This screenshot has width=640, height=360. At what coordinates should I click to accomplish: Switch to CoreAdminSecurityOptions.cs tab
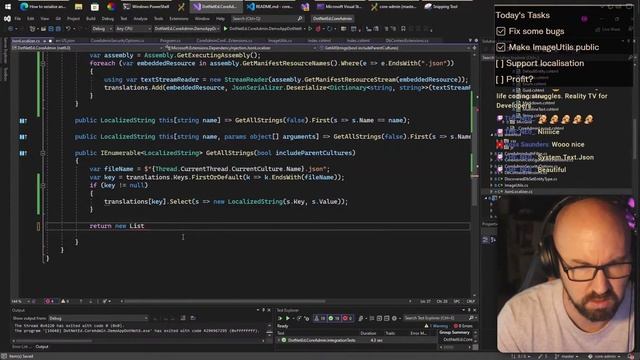point(117,41)
